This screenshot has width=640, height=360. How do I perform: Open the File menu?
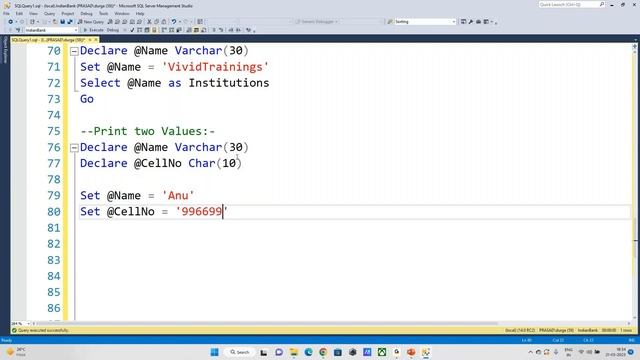(x=6, y=13)
